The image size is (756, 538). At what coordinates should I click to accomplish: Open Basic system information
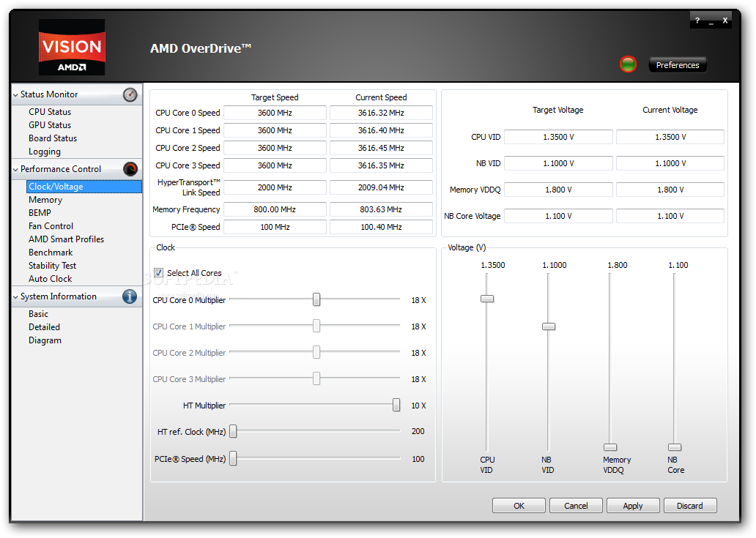(38, 314)
